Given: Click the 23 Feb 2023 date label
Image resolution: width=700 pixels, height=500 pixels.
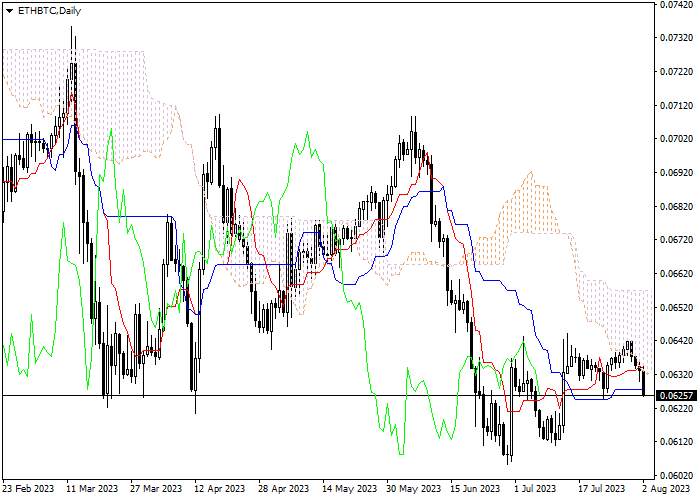Looking at the screenshot, I should click(x=29, y=489).
